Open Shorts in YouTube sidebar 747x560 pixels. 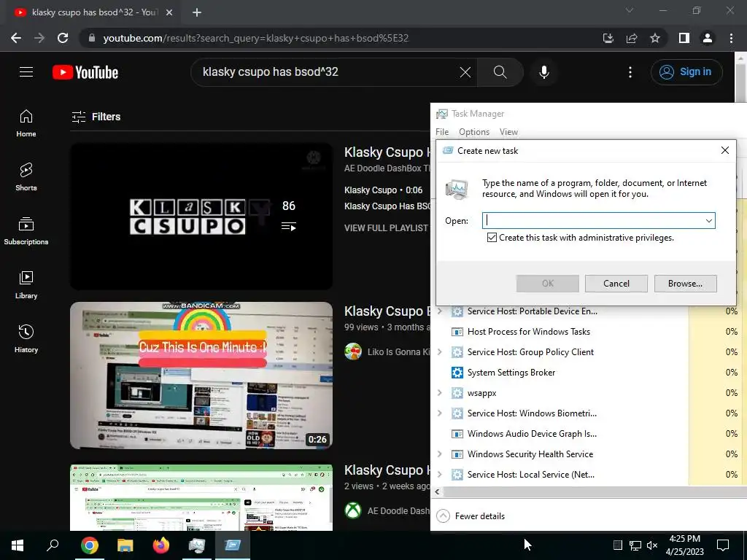point(26,177)
